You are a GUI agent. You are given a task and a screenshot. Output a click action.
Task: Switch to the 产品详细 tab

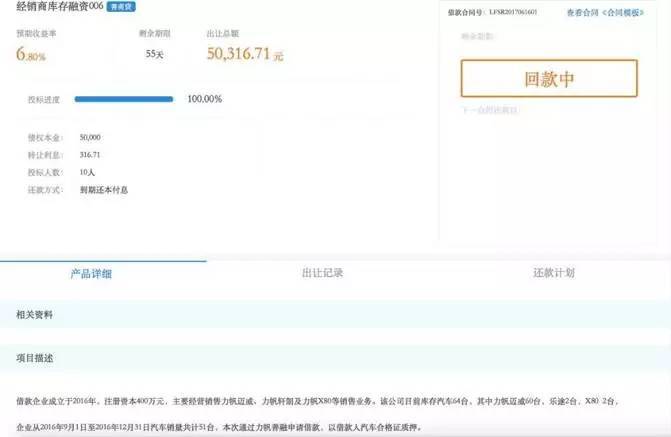(x=91, y=273)
